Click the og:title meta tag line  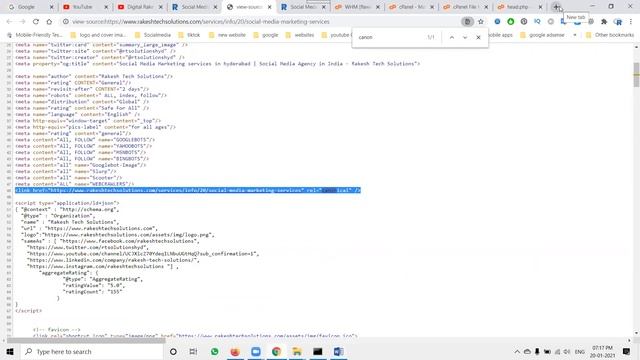(218, 64)
